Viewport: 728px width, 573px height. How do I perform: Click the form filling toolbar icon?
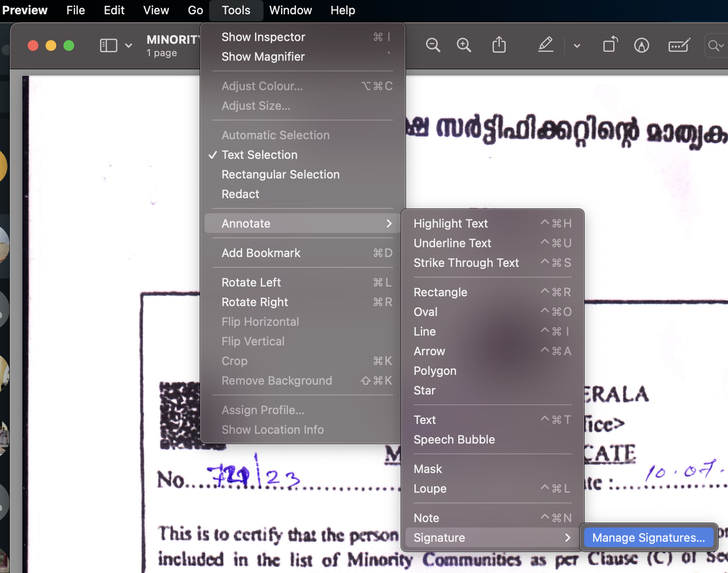point(679,45)
